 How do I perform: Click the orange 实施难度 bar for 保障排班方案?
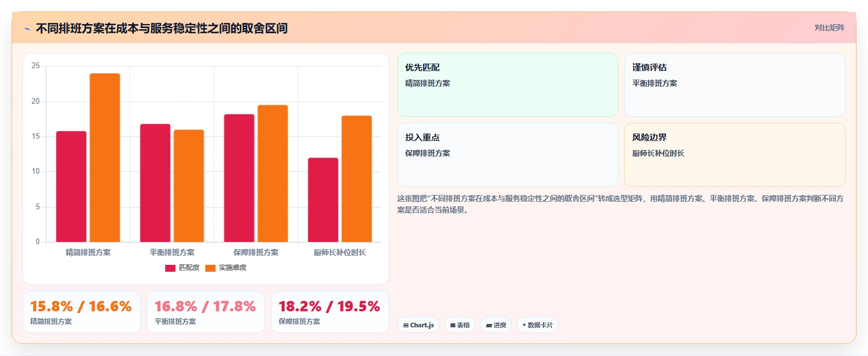coord(273,174)
